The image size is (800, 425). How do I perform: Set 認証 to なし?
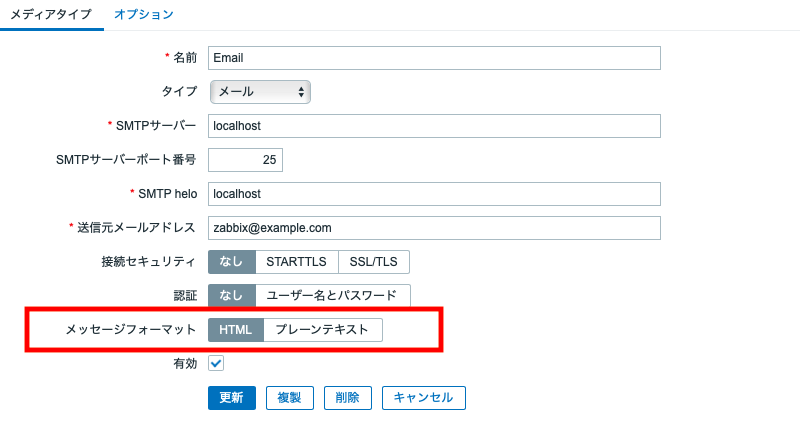232,295
